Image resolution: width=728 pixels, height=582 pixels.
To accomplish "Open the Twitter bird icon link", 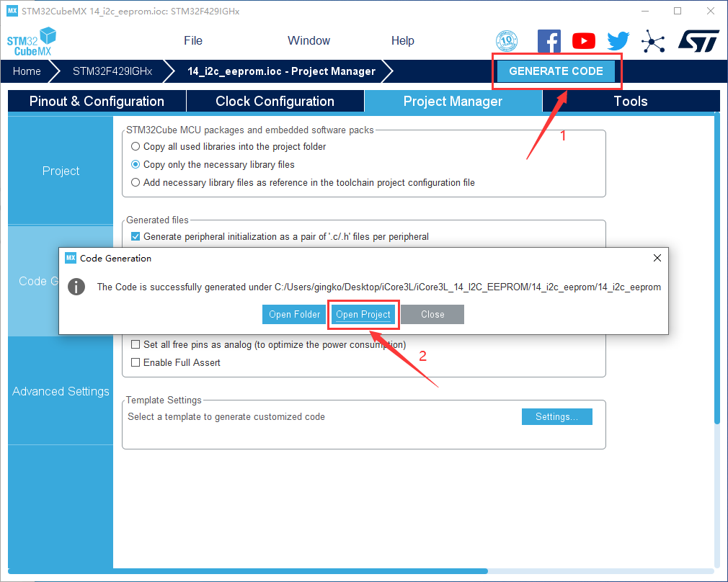I will tap(618, 41).
